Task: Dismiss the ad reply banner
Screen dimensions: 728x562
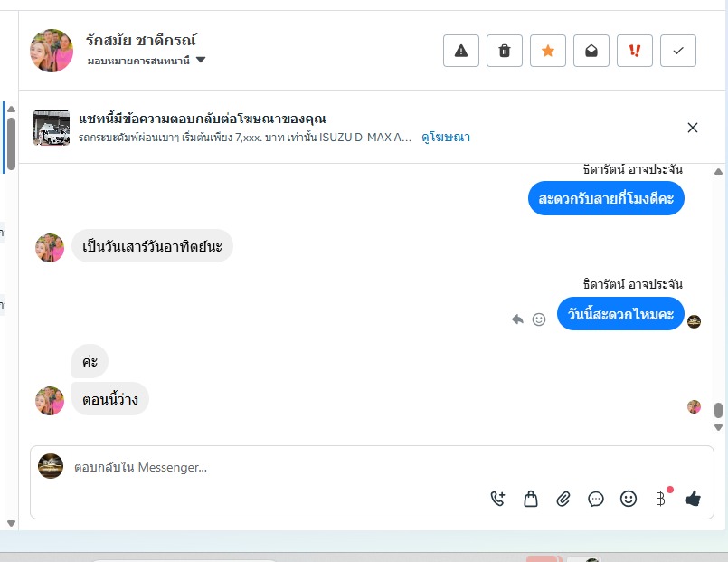Action: click(692, 128)
